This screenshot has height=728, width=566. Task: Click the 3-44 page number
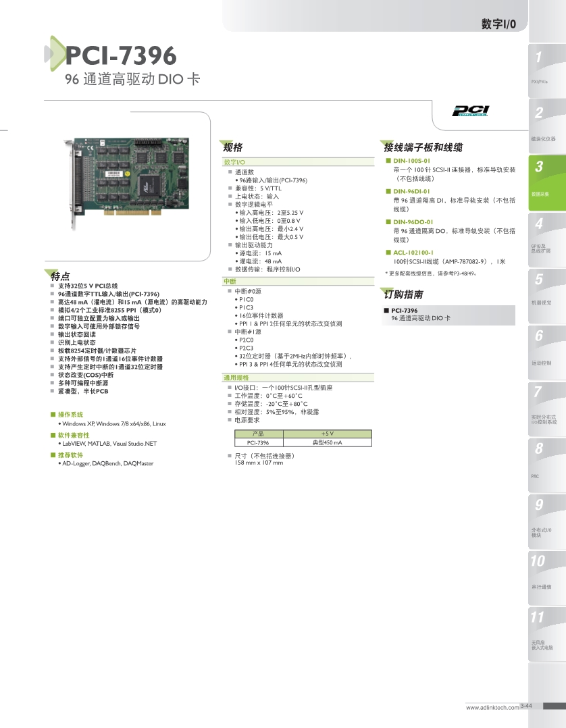click(526, 706)
